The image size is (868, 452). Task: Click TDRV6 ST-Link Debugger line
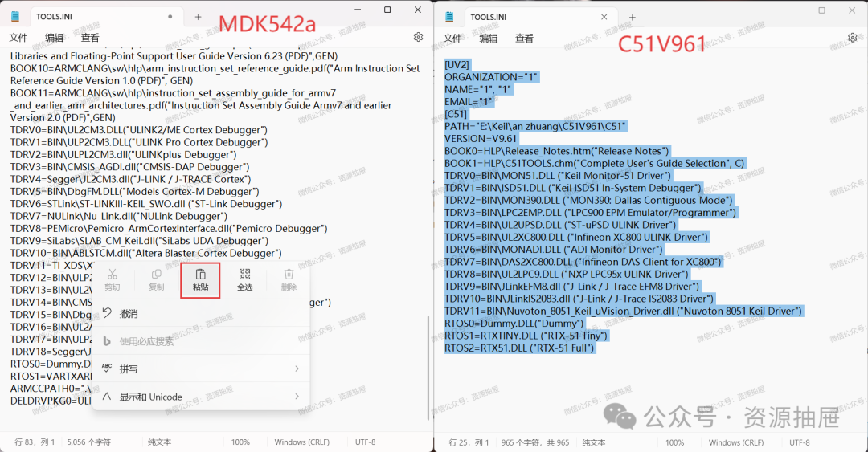click(x=146, y=204)
